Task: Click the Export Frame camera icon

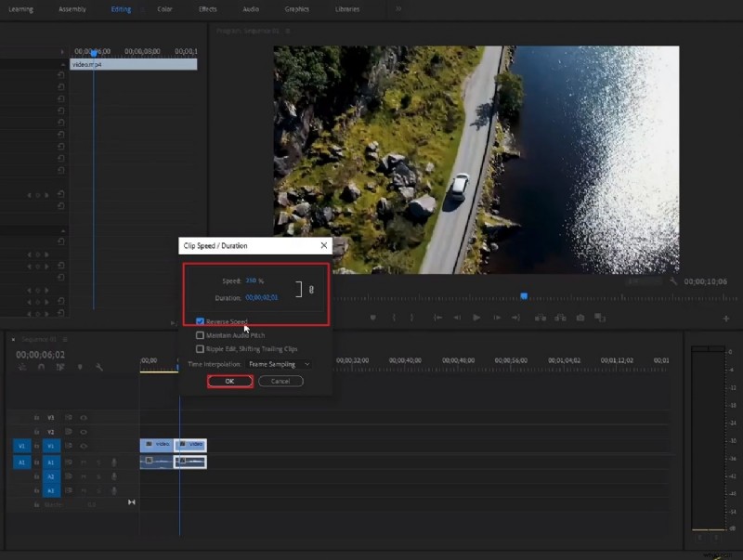Action: [580, 316]
